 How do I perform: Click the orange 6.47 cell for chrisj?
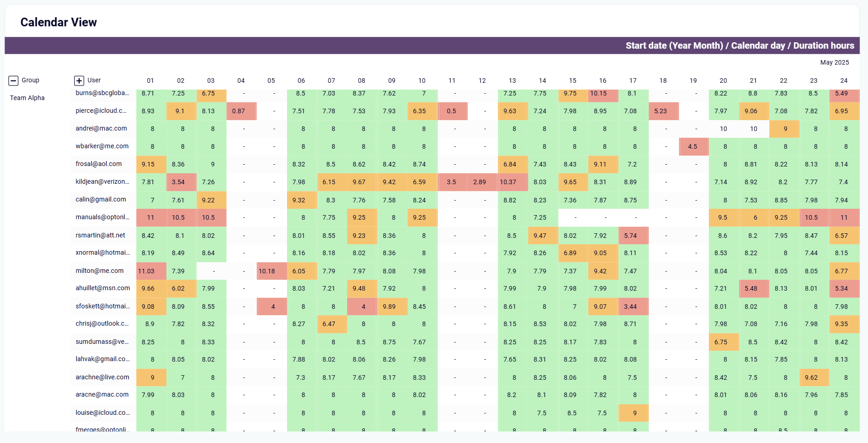pyautogui.click(x=332, y=324)
